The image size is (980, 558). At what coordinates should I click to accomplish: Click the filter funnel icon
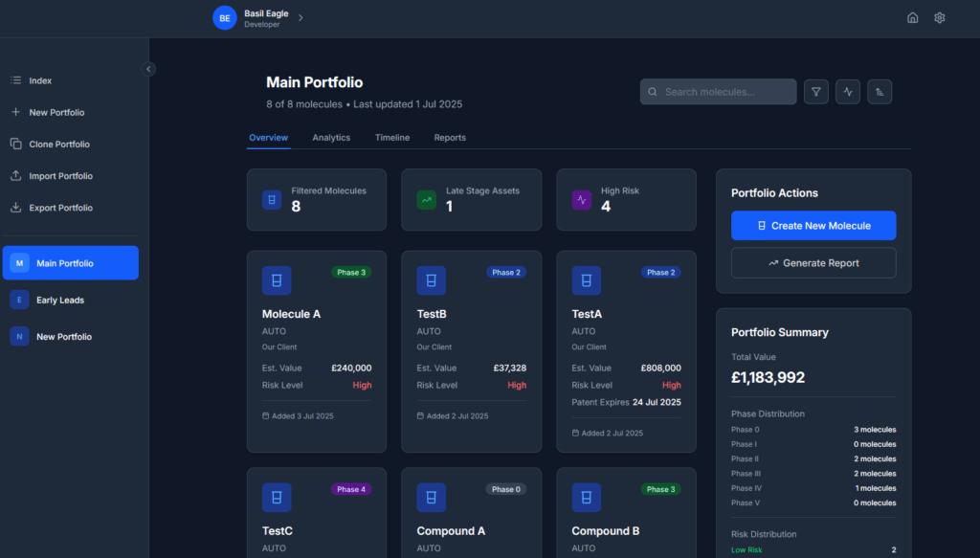pos(816,92)
